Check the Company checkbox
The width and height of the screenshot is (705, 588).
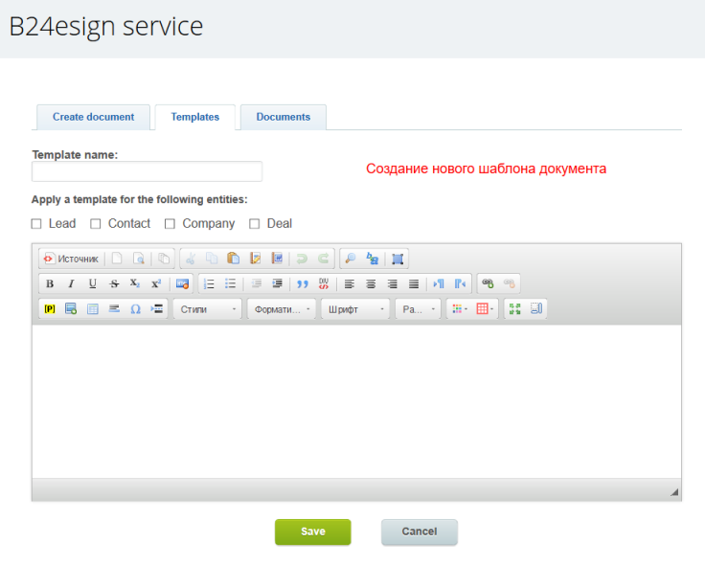(x=170, y=224)
